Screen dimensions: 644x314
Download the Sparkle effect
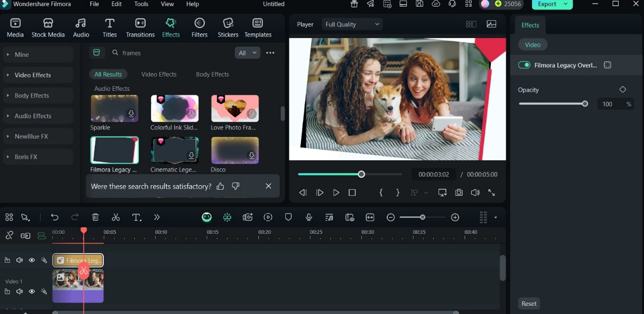(131, 114)
